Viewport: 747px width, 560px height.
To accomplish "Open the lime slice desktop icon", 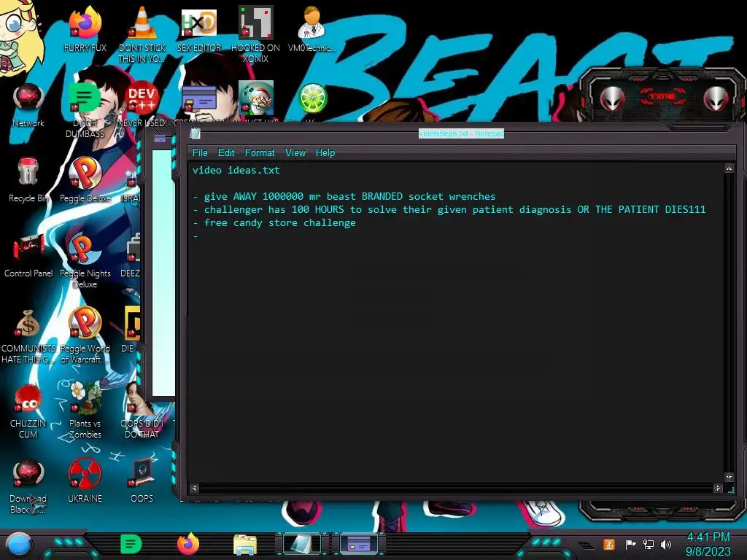I will point(312,98).
